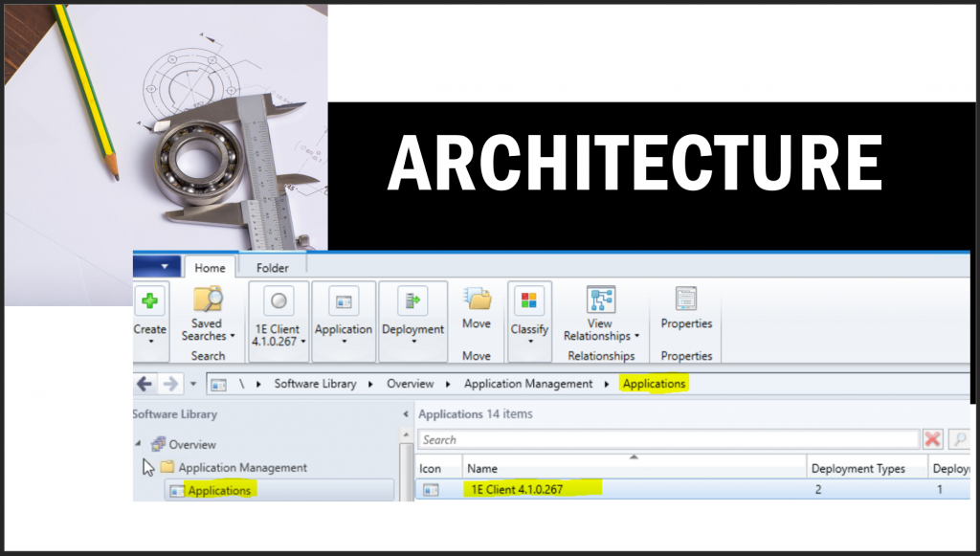Expand Saved Searches dropdown arrow
980x556 pixels.
[233, 336]
